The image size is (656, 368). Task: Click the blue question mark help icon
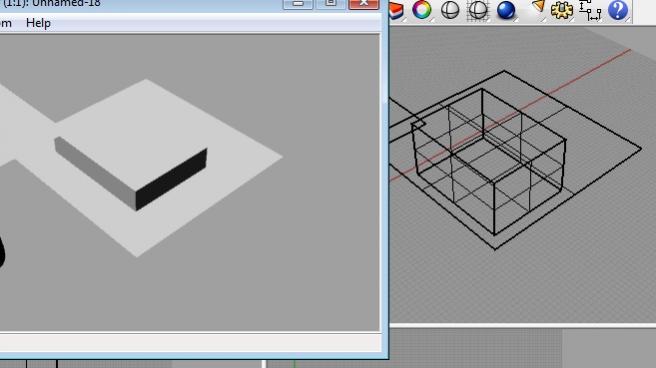[618, 10]
